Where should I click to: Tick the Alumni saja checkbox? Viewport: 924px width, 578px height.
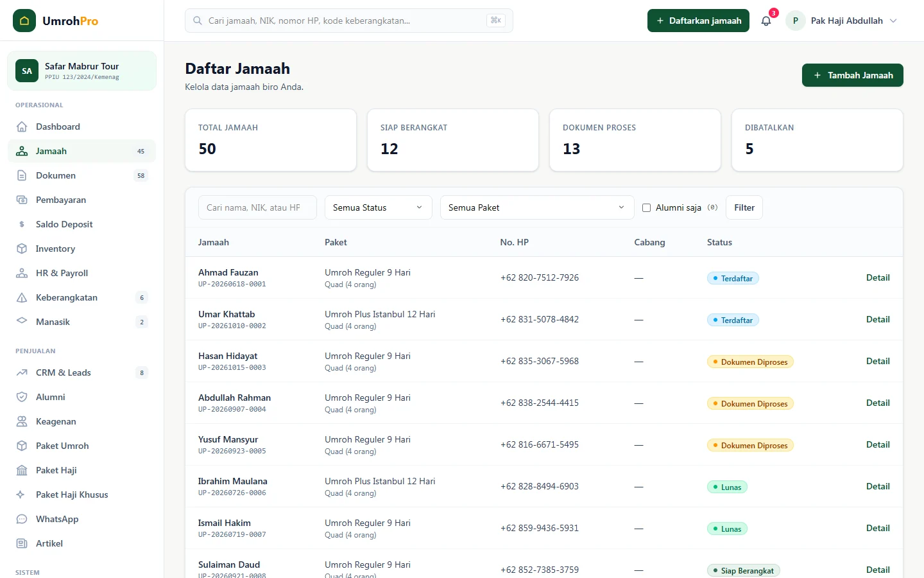click(x=647, y=207)
